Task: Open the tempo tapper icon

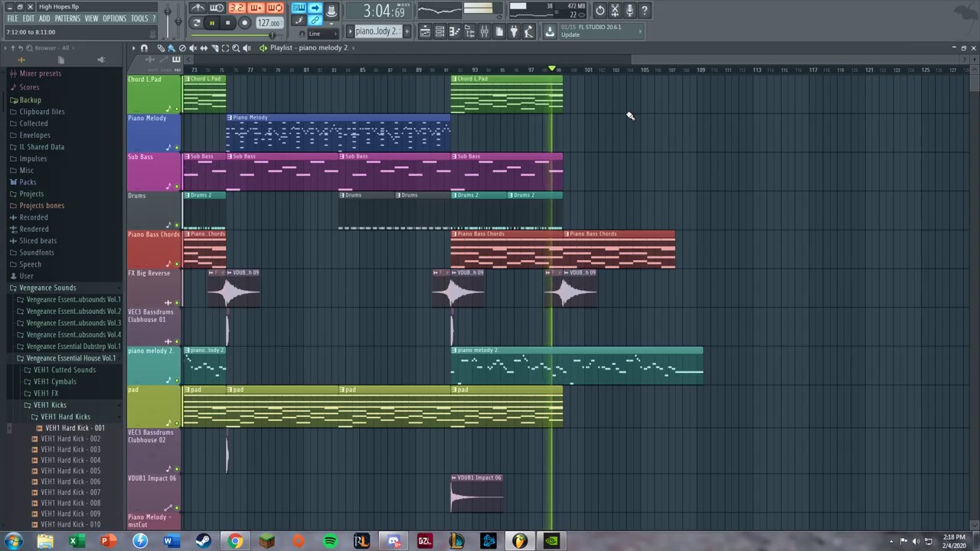Action: tap(528, 31)
